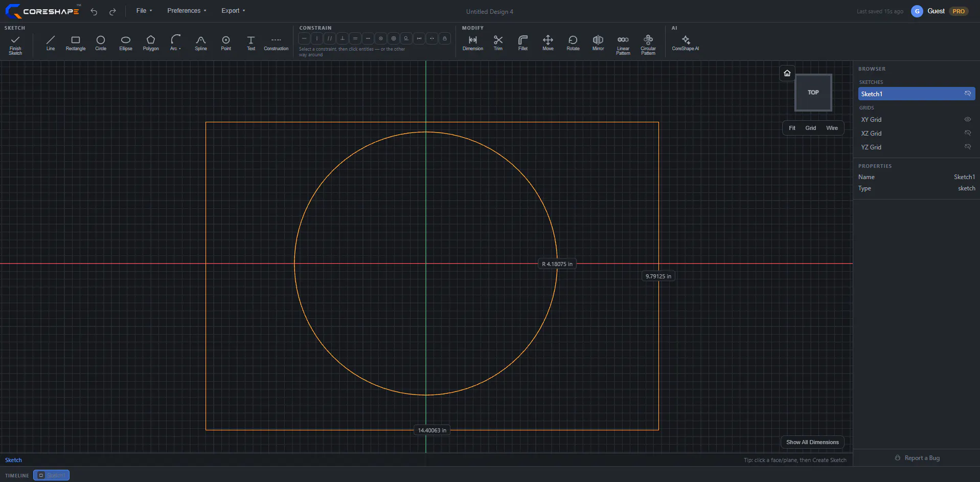Image resolution: width=980 pixels, height=482 pixels.
Task: Select the Circle tool
Action: click(101, 43)
